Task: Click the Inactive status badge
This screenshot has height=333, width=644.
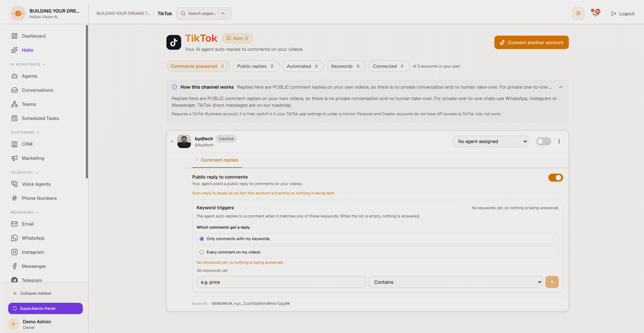Action: point(226,139)
